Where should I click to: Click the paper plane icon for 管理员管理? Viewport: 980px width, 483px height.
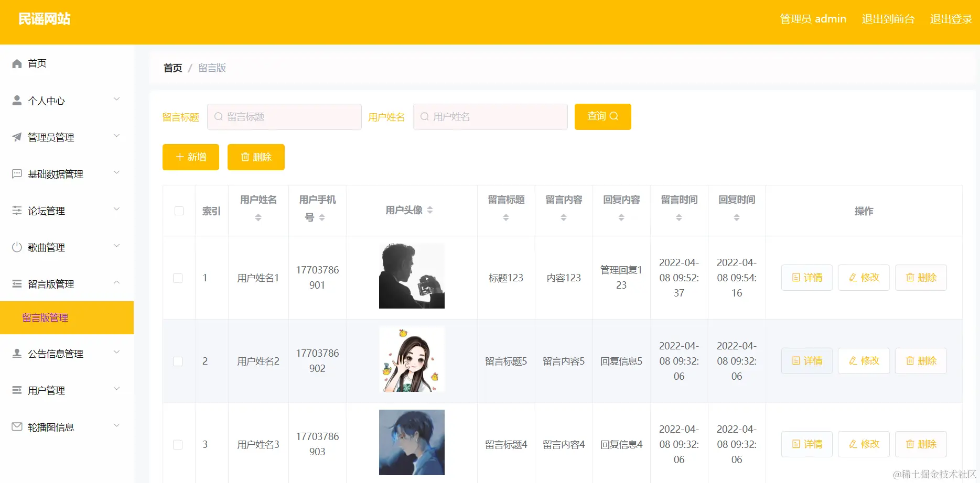coord(16,137)
